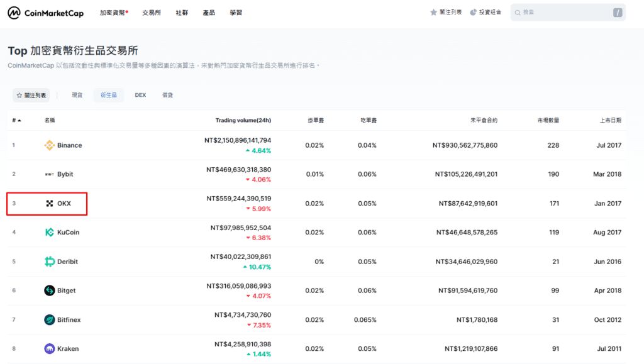The image size is (644, 364).
Task: Click the Deribit exchange logo icon
Action: click(49, 262)
